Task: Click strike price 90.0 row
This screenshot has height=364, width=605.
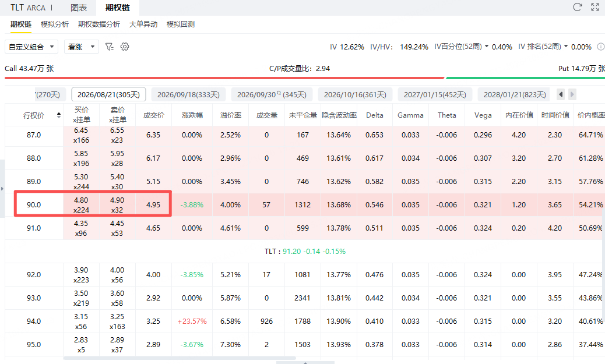Action: 304,205
